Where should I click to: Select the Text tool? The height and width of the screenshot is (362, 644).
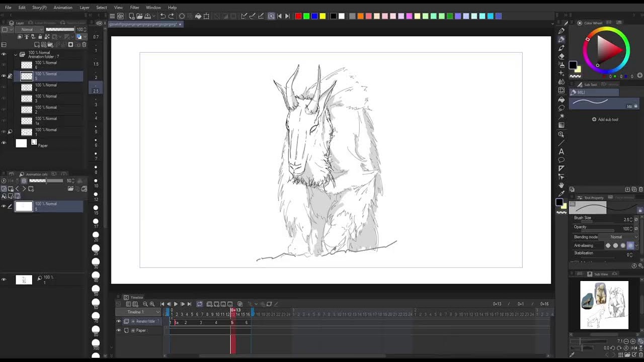pyautogui.click(x=561, y=151)
